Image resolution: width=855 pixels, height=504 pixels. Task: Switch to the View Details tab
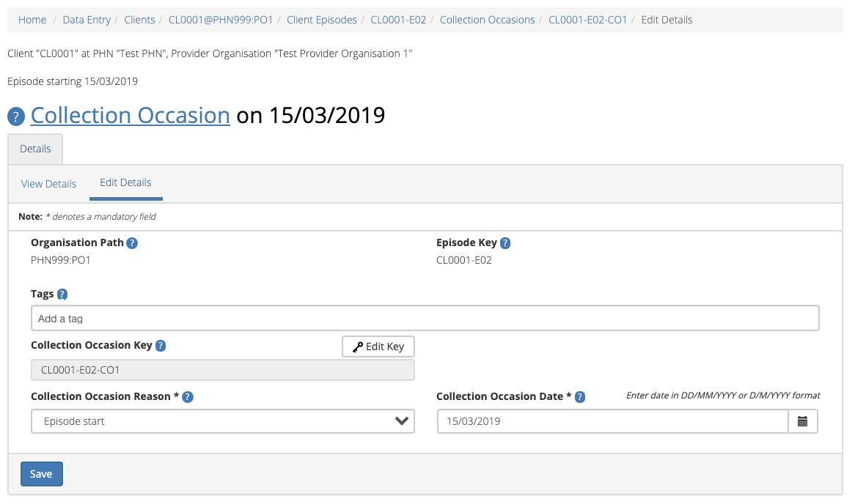pos(48,184)
